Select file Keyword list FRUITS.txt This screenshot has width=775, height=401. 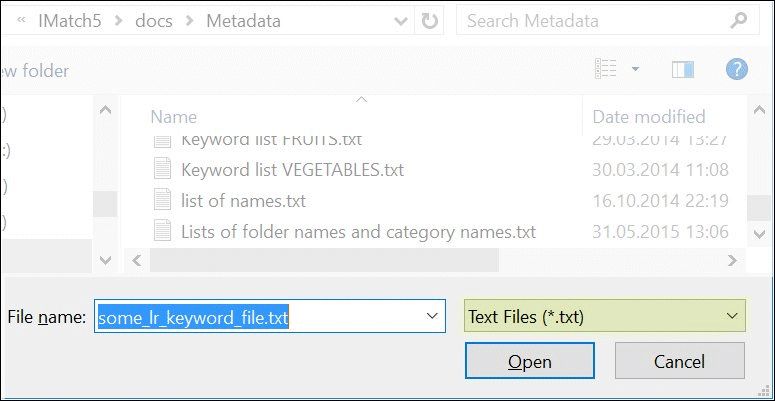(x=271, y=140)
